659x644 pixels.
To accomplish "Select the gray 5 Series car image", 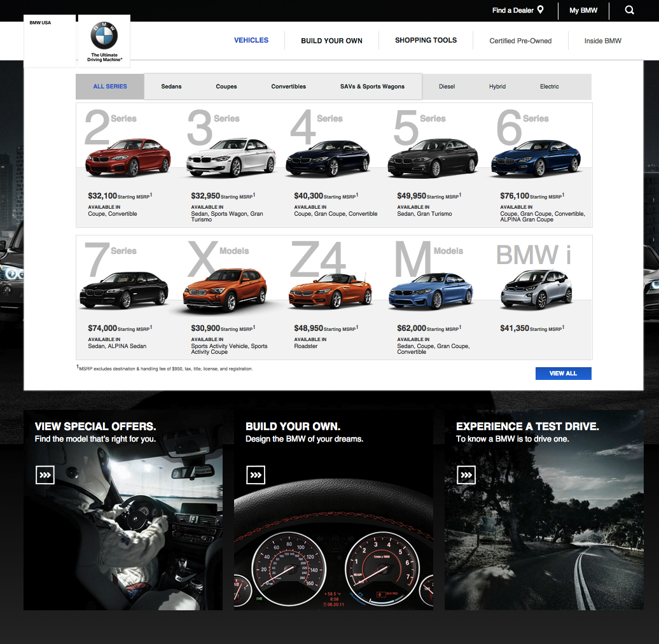I will tap(433, 158).
